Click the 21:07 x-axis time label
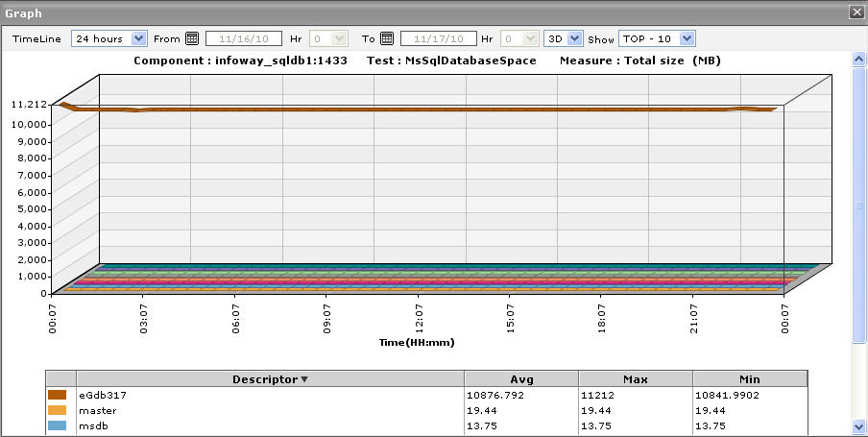 [x=692, y=319]
